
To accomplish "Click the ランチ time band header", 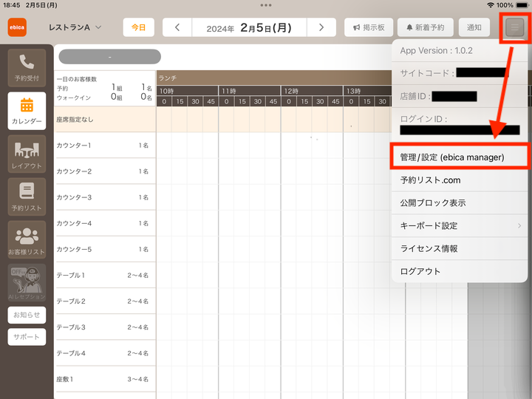I will click(x=274, y=78).
